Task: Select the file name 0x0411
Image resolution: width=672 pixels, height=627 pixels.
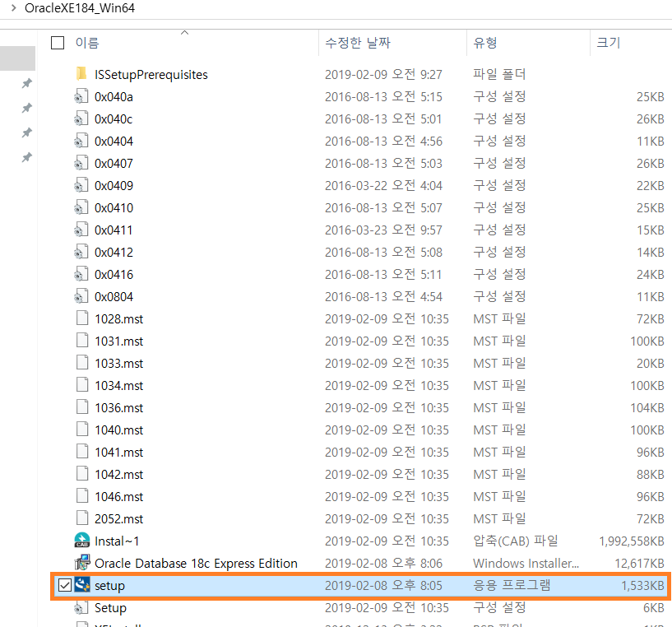Action: tap(114, 230)
